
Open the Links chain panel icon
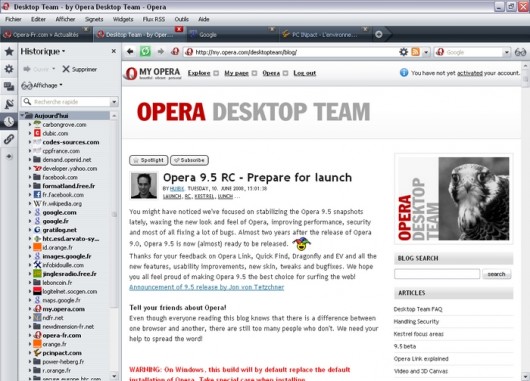(x=9, y=139)
